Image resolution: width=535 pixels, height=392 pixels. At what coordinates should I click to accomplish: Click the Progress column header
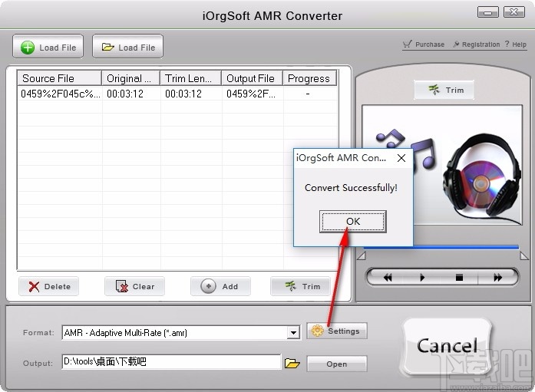(309, 78)
